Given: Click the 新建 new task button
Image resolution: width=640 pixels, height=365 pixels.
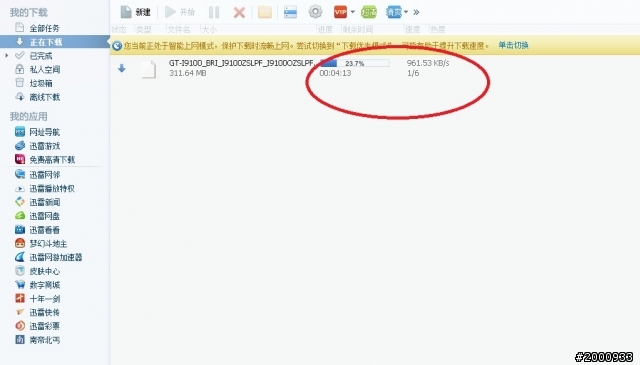Looking at the screenshot, I should pos(136,12).
